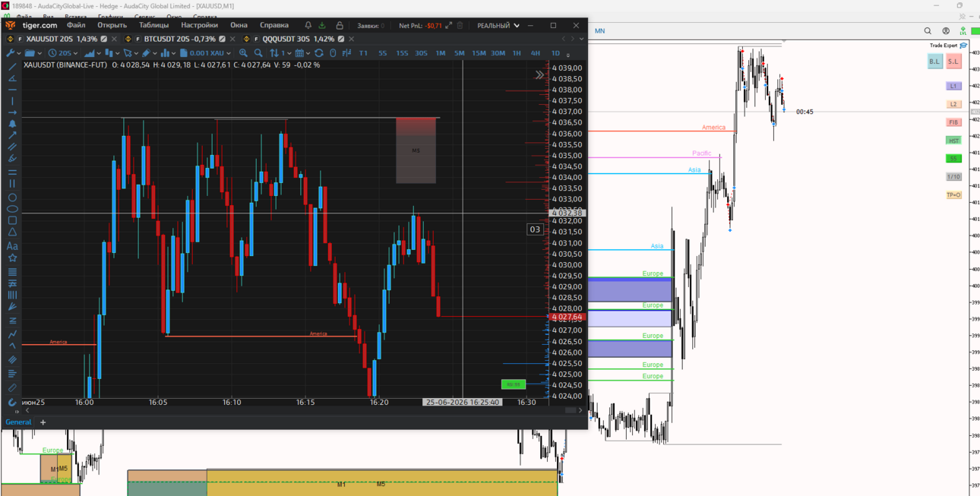Add a new workspace tab with plus

point(43,422)
